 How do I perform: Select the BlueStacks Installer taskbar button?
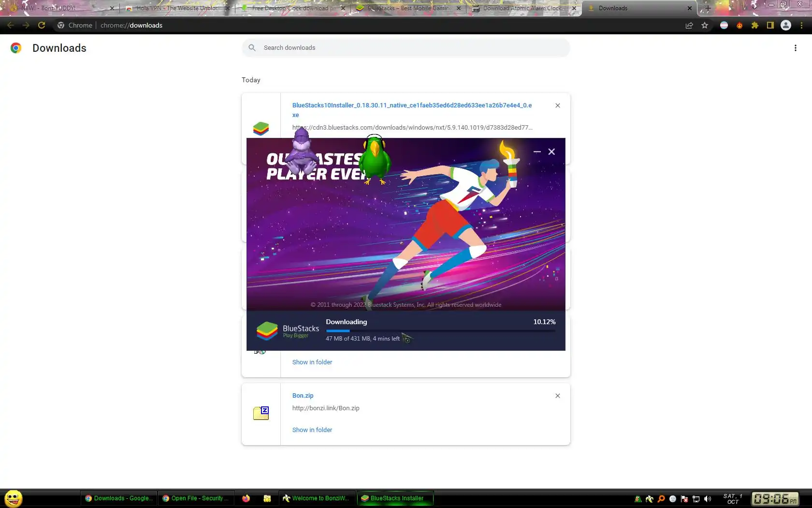coord(395,498)
